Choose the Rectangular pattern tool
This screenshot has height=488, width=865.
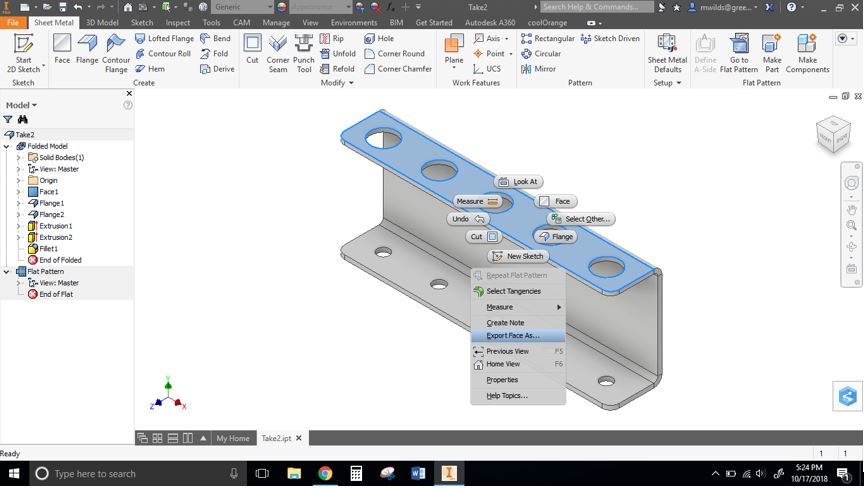(548, 39)
